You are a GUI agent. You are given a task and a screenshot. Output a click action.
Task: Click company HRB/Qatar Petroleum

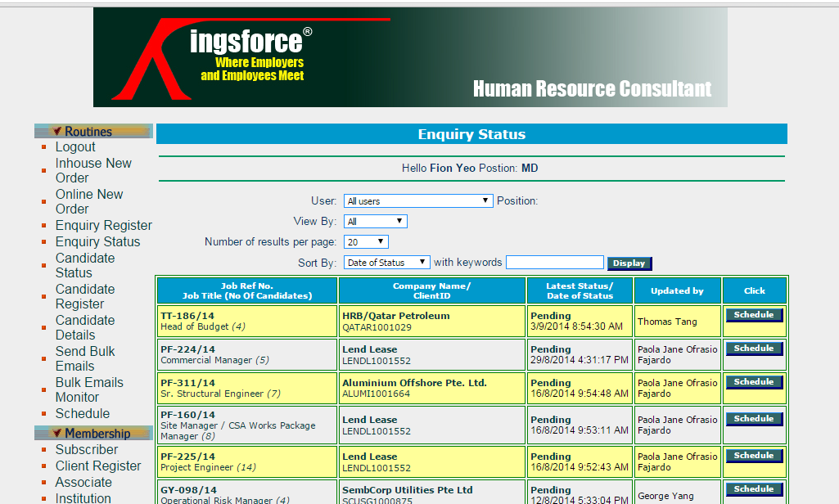tap(396, 316)
